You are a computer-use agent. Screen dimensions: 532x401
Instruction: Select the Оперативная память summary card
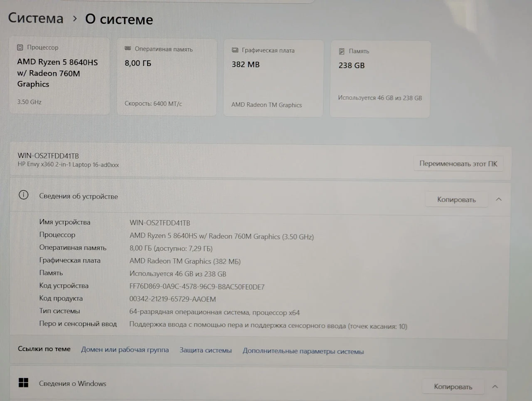tap(166, 77)
